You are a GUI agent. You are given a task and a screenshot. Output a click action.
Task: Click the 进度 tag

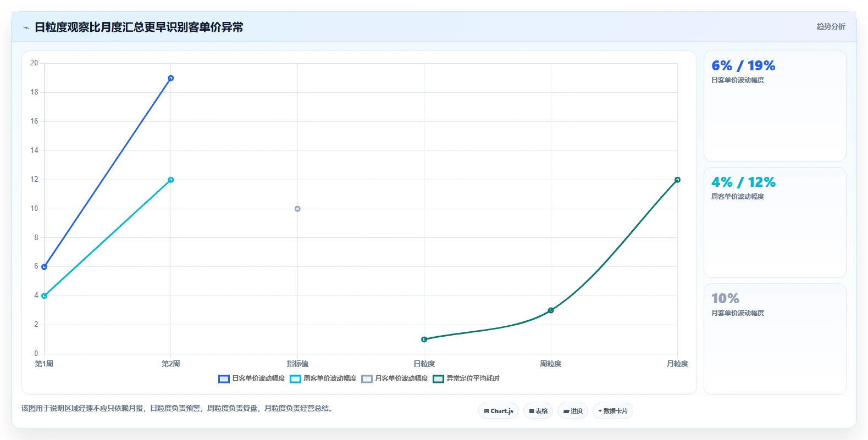tap(573, 411)
